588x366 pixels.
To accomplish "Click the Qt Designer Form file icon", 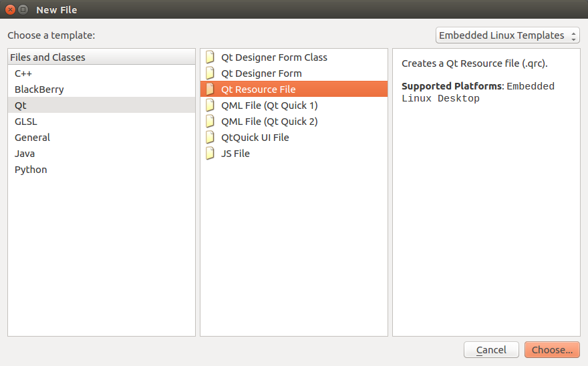I will [x=210, y=73].
